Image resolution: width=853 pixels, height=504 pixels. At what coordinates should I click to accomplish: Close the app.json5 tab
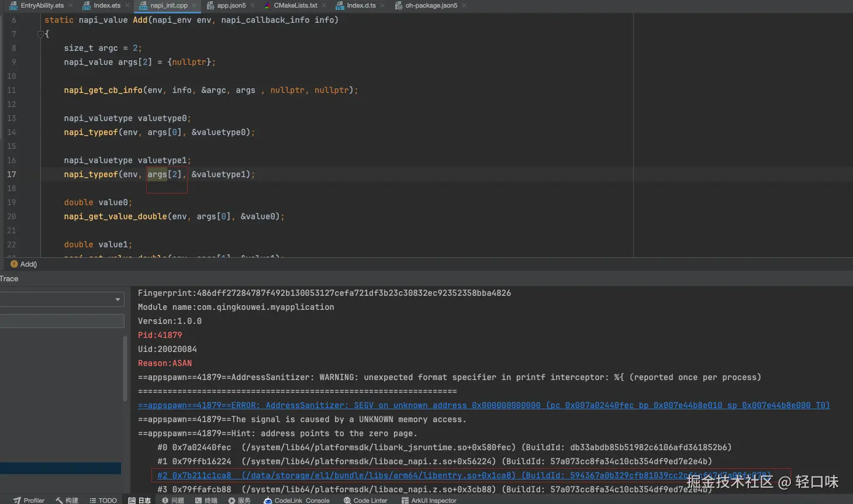(x=253, y=5)
